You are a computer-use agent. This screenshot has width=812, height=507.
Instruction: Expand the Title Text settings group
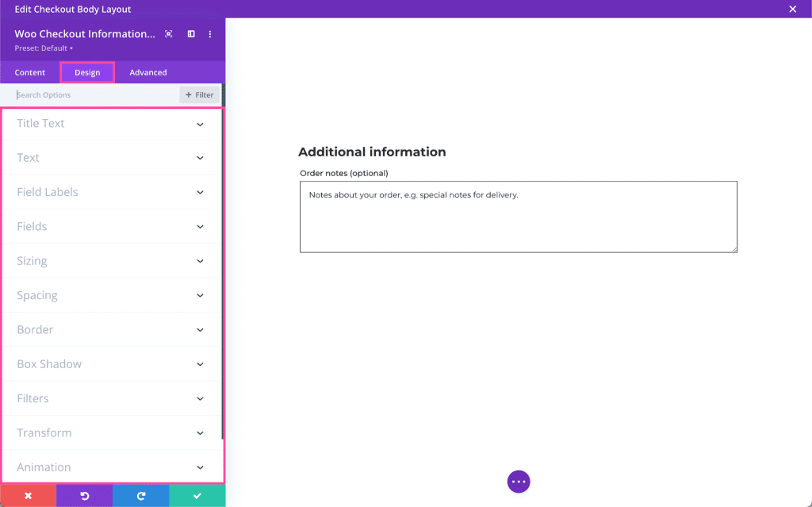click(x=112, y=123)
